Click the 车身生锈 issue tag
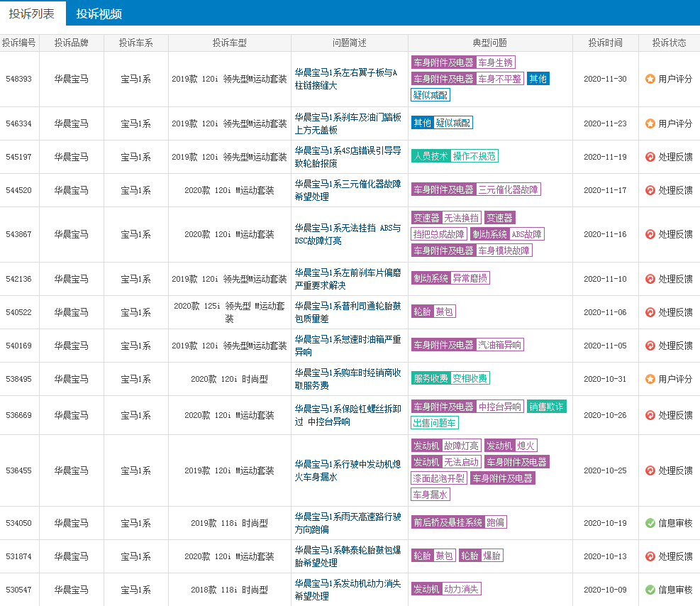This screenshot has height=606, width=700. [x=496, y=62]
